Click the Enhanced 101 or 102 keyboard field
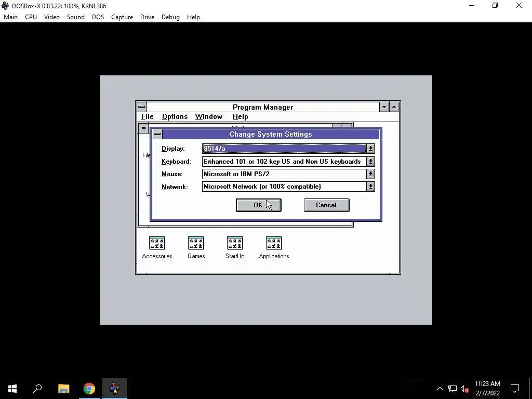 click(284, 162)
